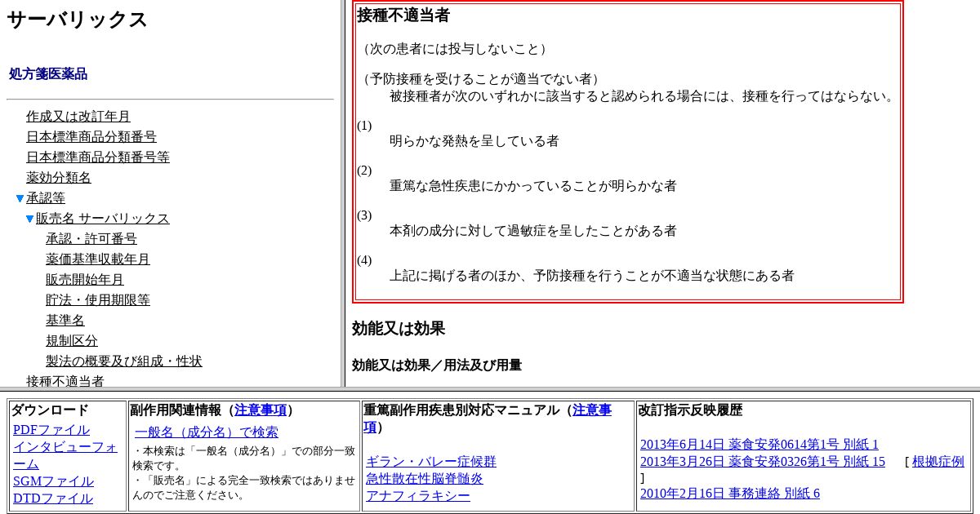Open the 根拠症例 link
Image resolution: width=980 pixels, height=514 pixels.
tap(938, 462)
